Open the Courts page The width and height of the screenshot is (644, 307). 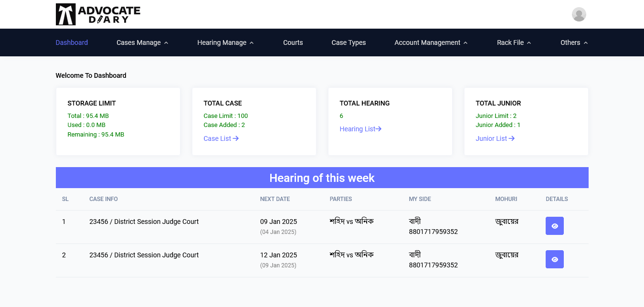293,42
